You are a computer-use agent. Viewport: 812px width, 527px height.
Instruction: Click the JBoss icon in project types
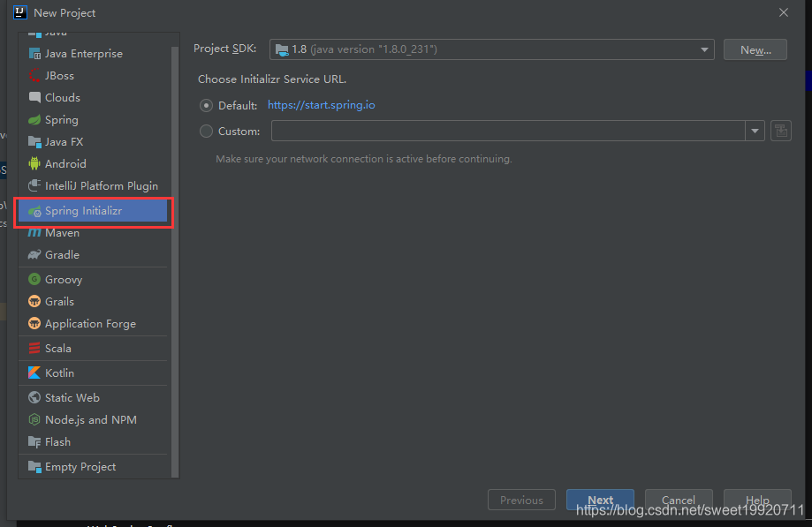[34, 76]
